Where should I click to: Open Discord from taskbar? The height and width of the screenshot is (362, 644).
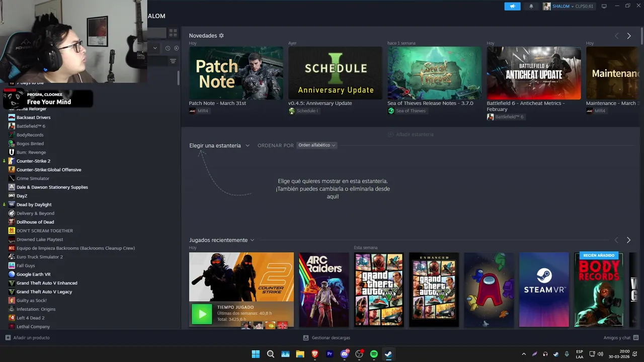tap(345, 354)
